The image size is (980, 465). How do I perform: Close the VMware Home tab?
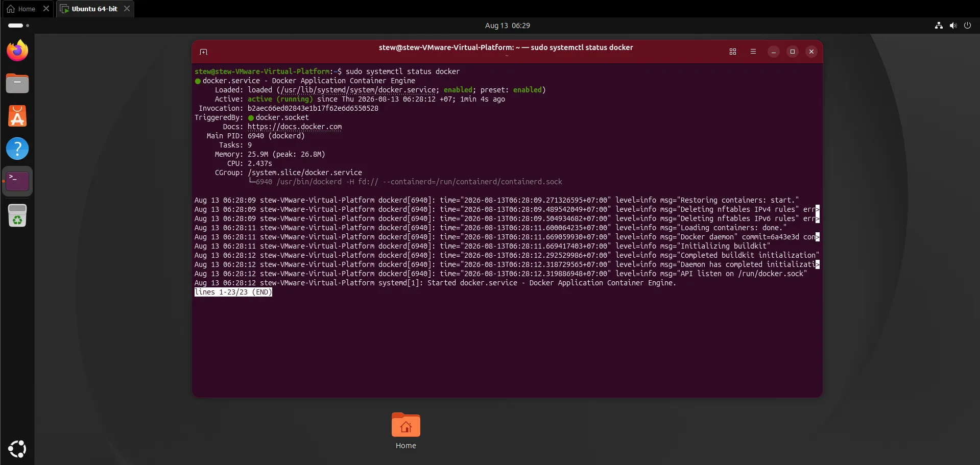[x=46, y=9]
